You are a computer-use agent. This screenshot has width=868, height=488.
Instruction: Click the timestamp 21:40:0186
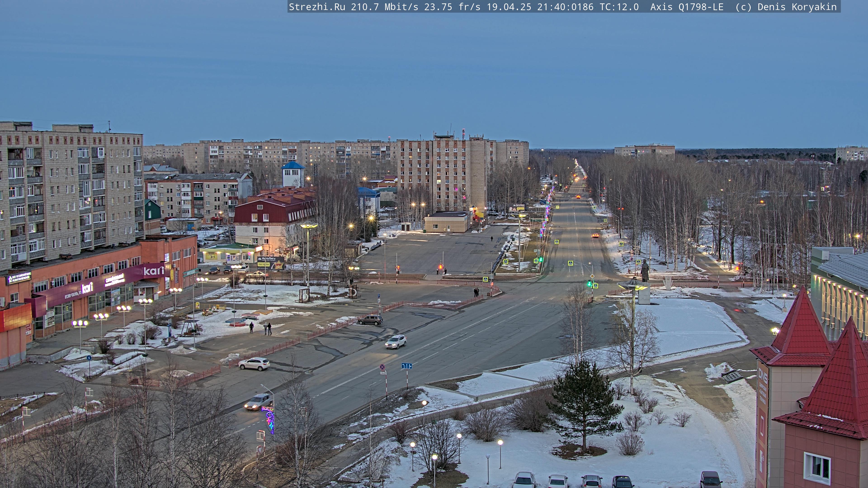565,7
